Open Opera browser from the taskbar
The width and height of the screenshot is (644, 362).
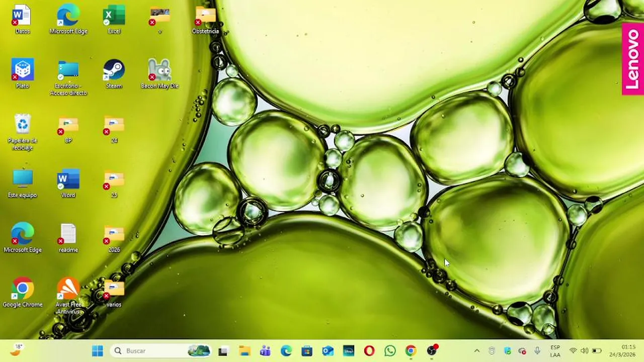click(x=369, y=350)
